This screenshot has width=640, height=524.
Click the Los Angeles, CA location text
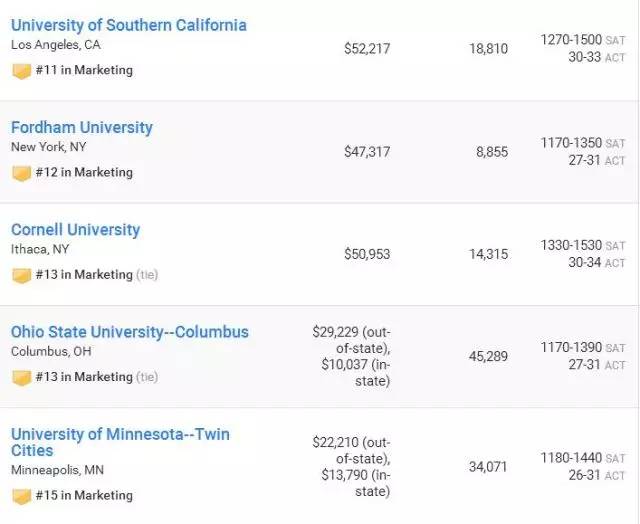56,44
